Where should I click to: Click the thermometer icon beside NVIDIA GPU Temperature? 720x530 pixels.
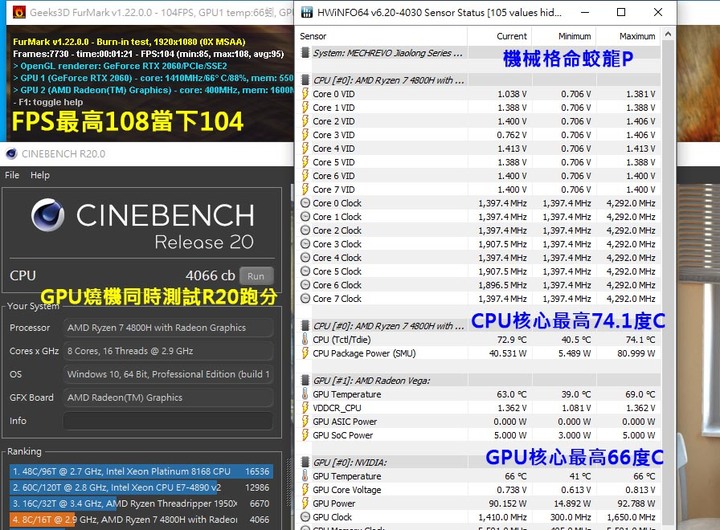[305, 476]
